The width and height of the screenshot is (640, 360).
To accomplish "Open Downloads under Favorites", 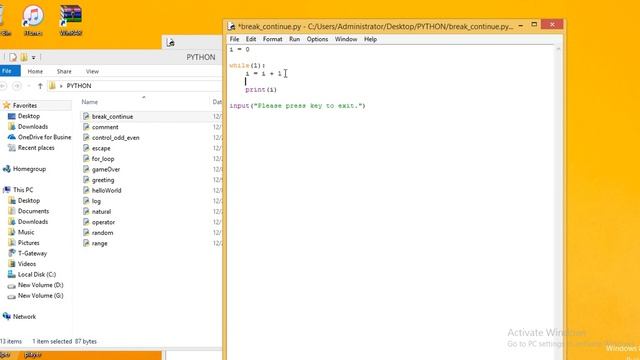I will [33, 127].
